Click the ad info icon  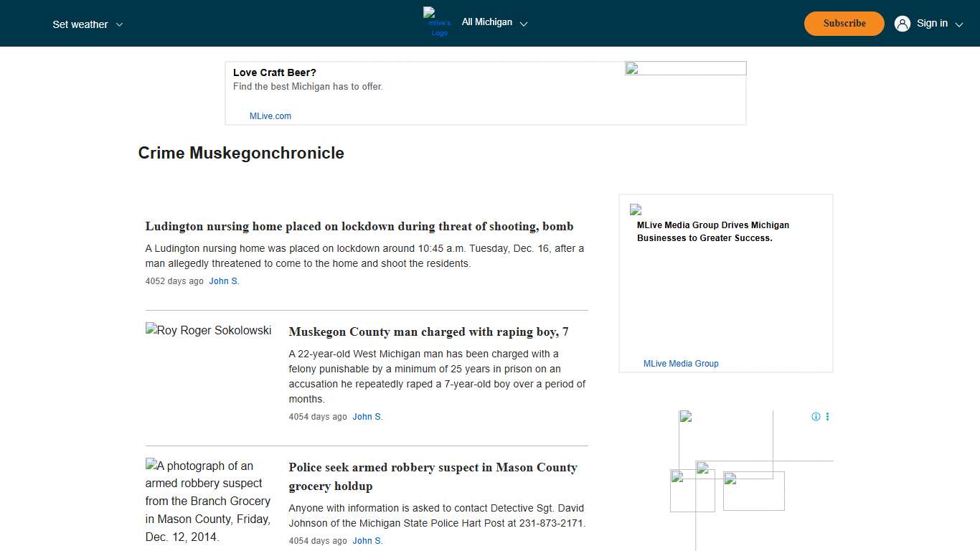tap(816, 417)
